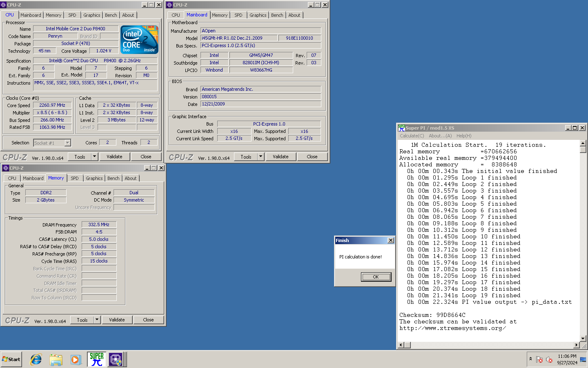Click the muted volume tray icon
The height and width of the screenshot is (368, 588).
(549, 360)
